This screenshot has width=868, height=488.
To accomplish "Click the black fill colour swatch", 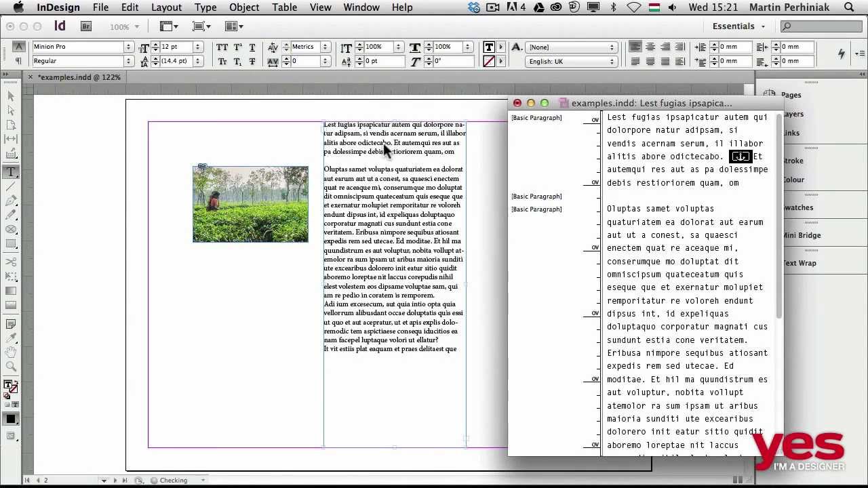I will pyautogui.click(x=11, y=420).
